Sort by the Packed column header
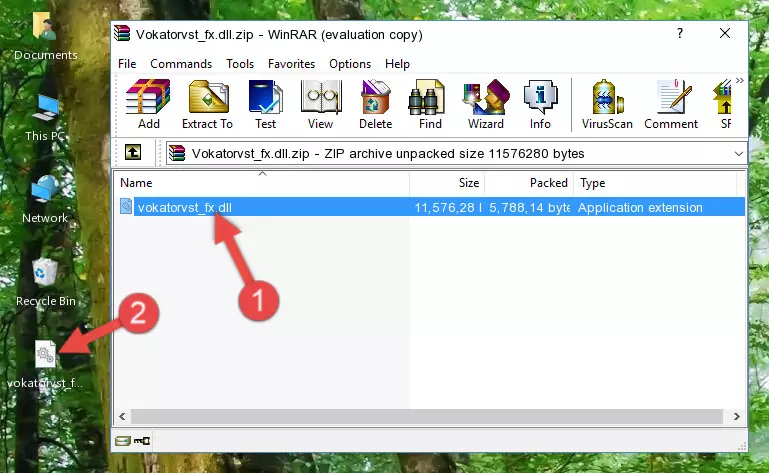Screen dimensions: 769x473 click(x=529, y=183)
